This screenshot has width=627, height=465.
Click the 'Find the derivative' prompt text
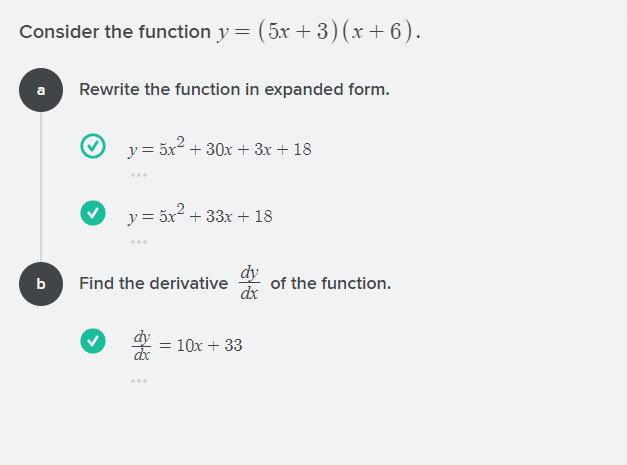pos(153,284)
